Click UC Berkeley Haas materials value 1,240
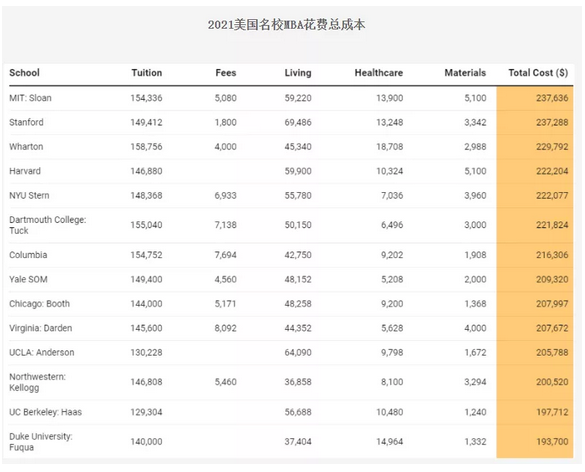The width and height of the screenshot is (585, 472). [475, 412]
